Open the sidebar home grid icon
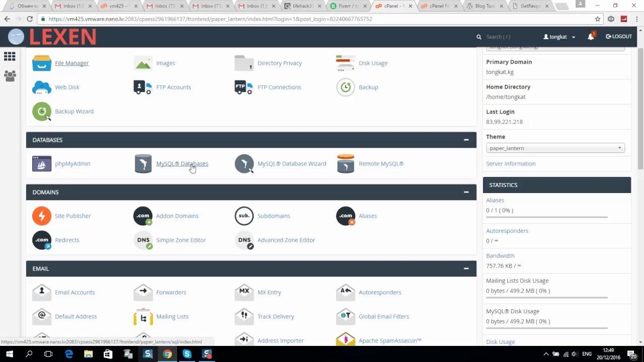This screenshot has width=644, height=362. click(10, 56)
